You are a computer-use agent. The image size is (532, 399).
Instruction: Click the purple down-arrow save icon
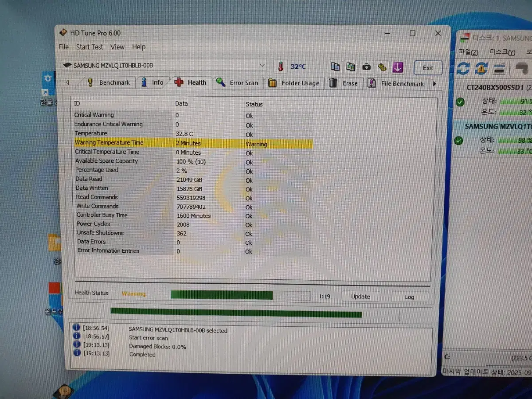tap(398, 67)
